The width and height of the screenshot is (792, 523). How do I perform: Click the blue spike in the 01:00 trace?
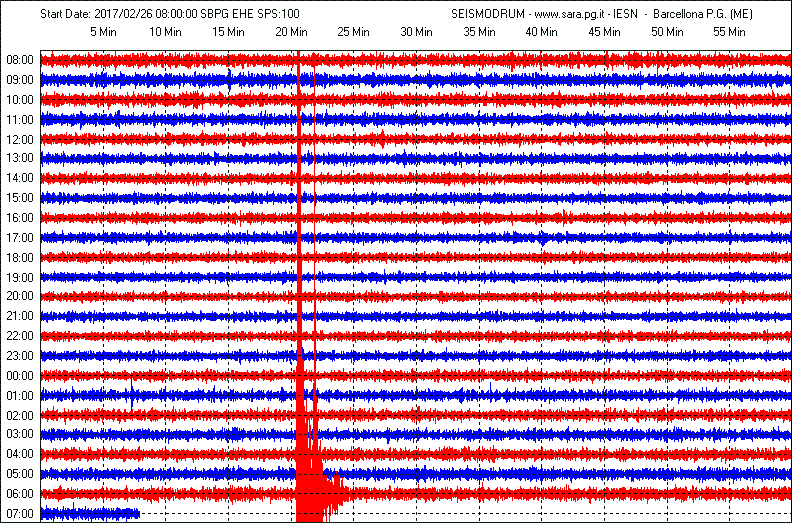click(x=132, y=393)
